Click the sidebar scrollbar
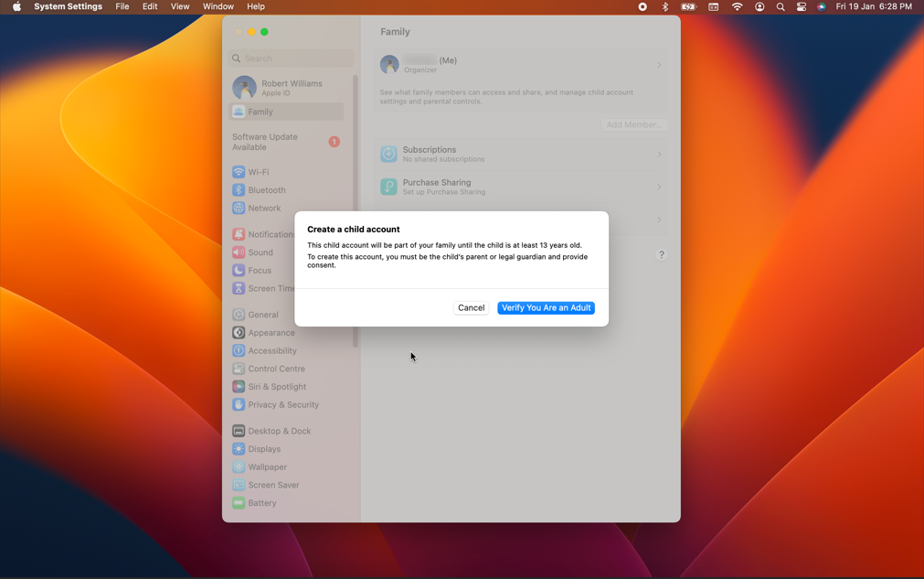Image resolution: width=924 pixels, height=579 pixels. [356, 211]
